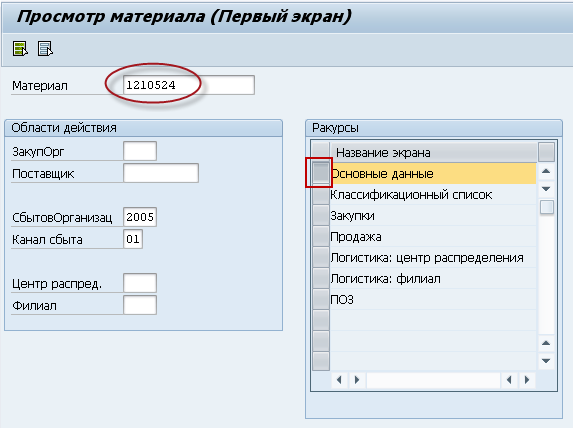Click the Название экрана column header

click(x=434, y=152)
